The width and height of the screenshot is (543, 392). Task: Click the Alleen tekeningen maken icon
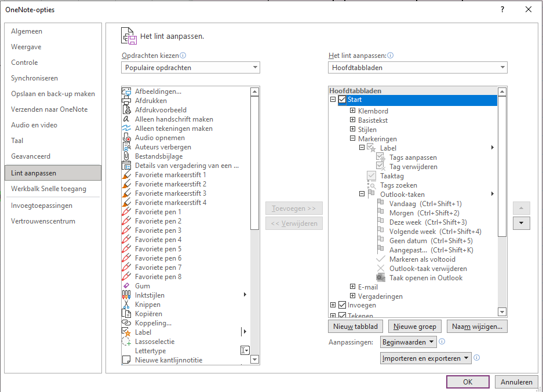coord(126,129)
